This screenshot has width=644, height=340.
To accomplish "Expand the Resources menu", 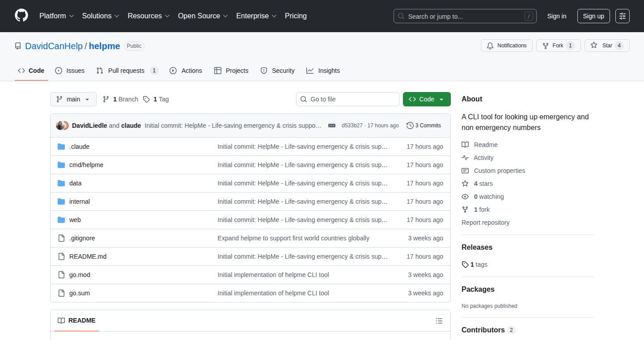I will [148, 16].
